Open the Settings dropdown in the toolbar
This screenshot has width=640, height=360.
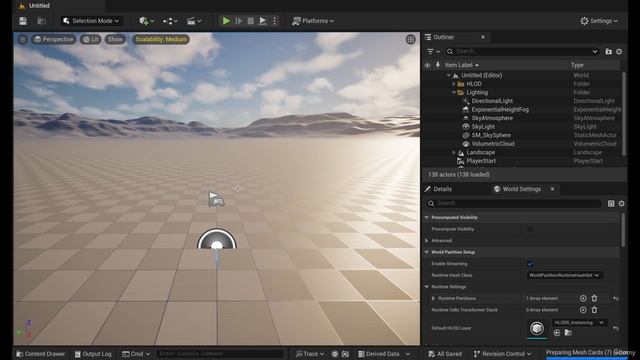(599, 21)
